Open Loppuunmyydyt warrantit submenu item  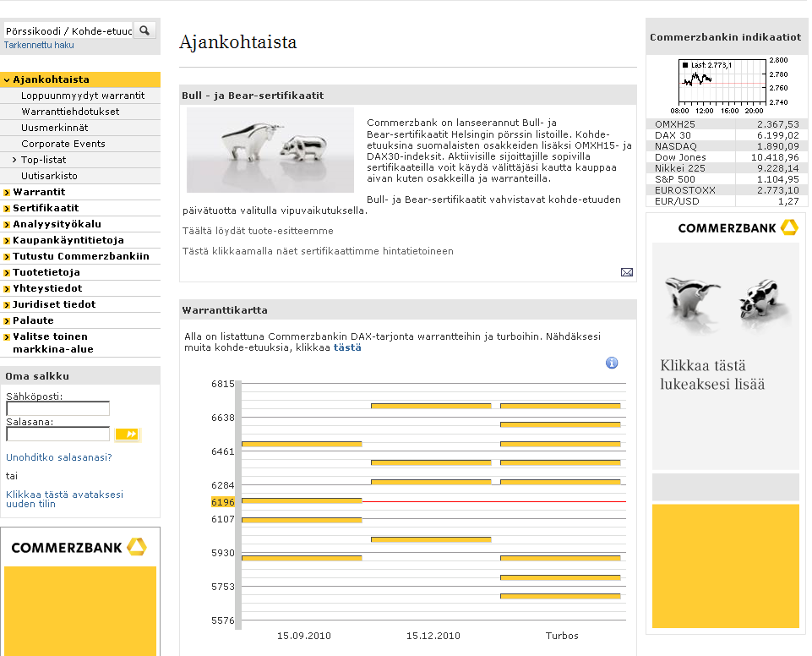point(82,96)
